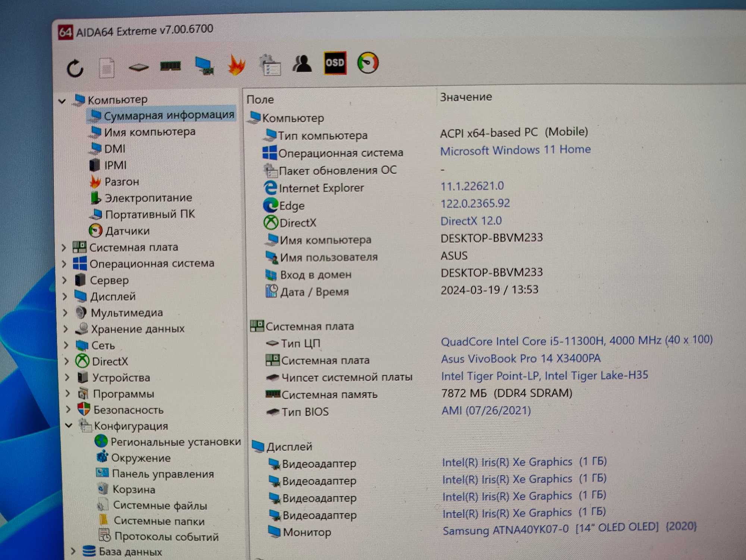Screen dimensions: 746x560
Task: Expand the Мультимедиа tree node
Action: tap(65, 312)
